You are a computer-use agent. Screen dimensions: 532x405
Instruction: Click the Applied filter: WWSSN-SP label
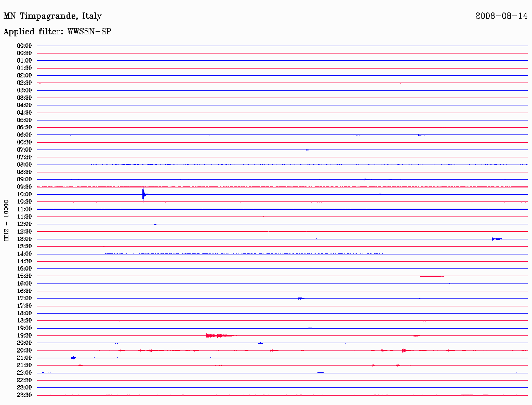point(57,32)
